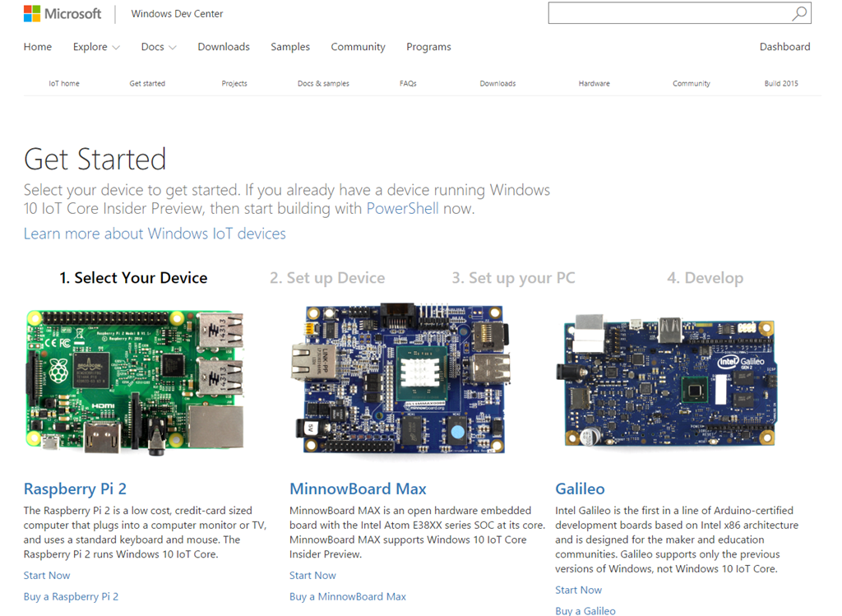The width and height of the screenshot is (842, 616).
Task: Select the Hardware tab
Action: pos(594,83)
